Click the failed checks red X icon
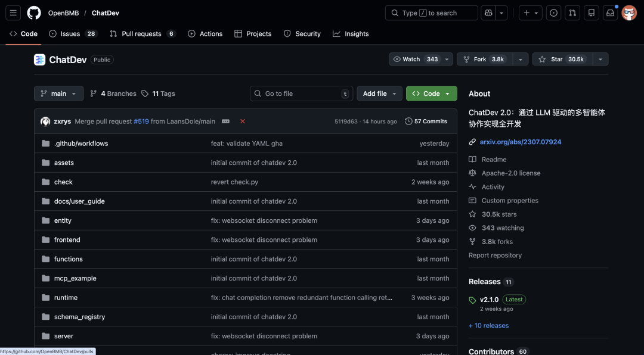The height and width of the screenshot is (355, 644). click(243, 122)
